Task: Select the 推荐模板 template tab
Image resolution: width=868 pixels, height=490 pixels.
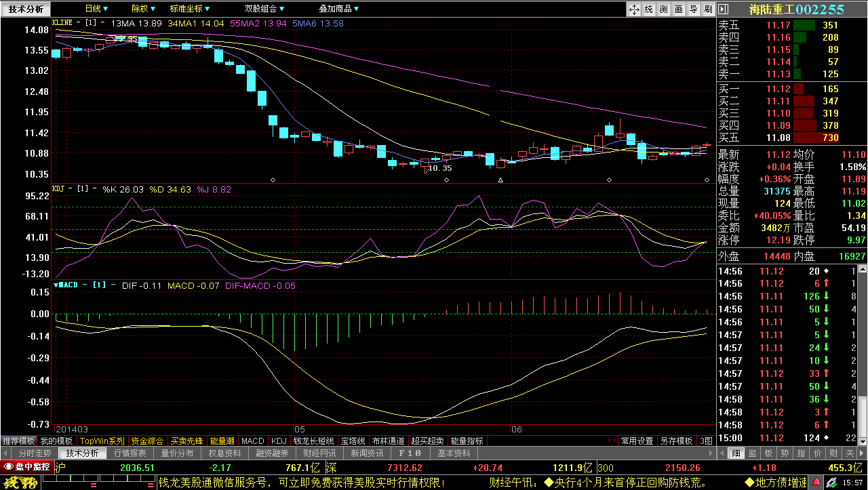Action: (x=18, y=441)
